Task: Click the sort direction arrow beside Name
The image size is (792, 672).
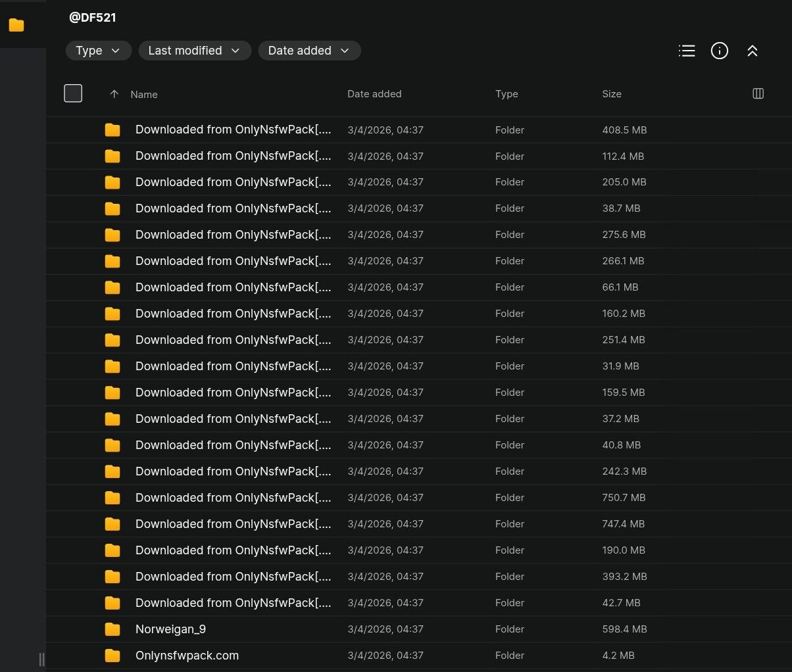Action: (114, 94)
